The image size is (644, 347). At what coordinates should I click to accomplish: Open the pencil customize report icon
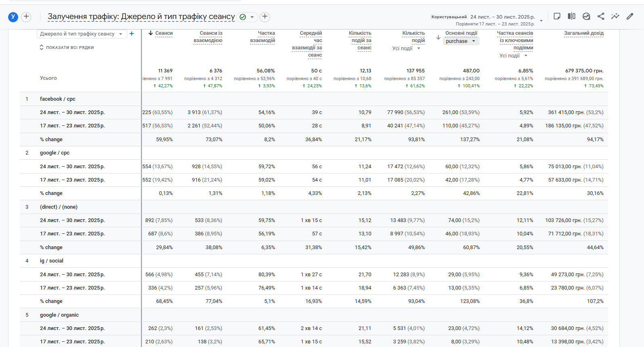[x=630, y=16]
